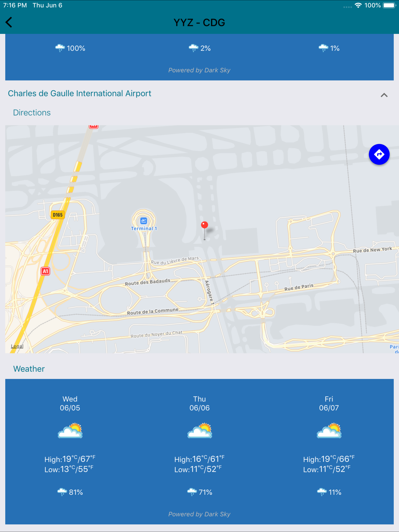Viewport: 399px width, 532px height.
Task: Tap the rain icon beside 2%
Action: (193, 48)
